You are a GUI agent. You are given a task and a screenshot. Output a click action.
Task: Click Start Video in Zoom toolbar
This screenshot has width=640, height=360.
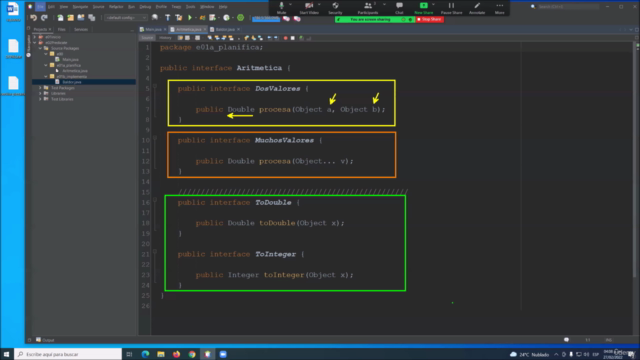[309, 8]
